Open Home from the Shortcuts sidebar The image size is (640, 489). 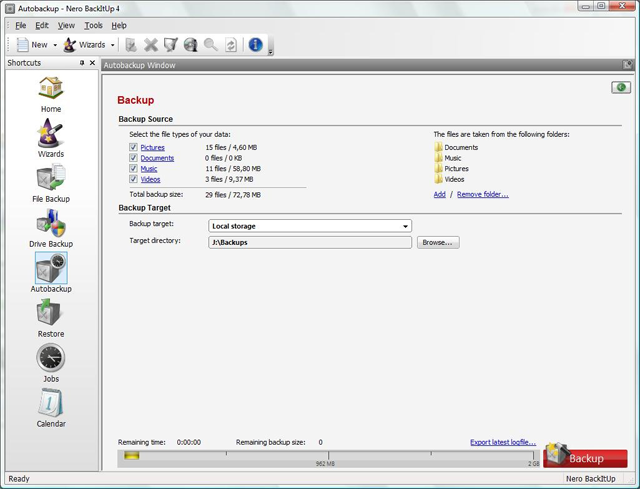[50, 92]
